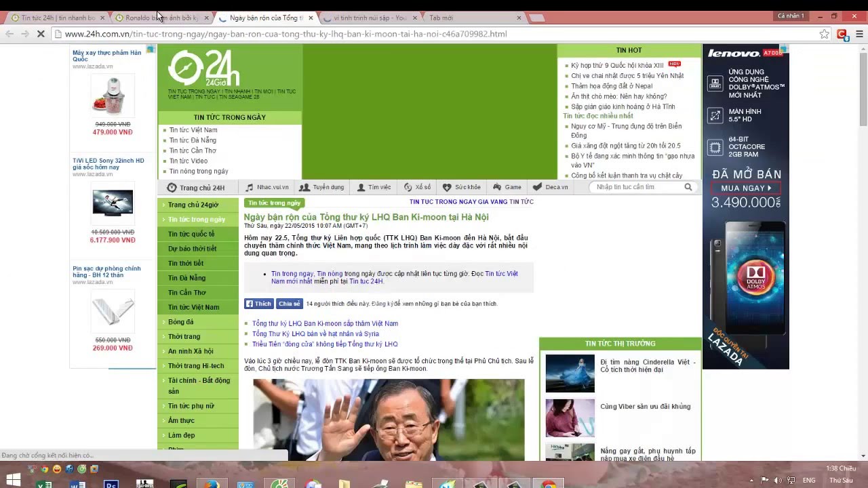Open the Deca.vn nav item
Screen dimensions: 868x488
[551, 187]
